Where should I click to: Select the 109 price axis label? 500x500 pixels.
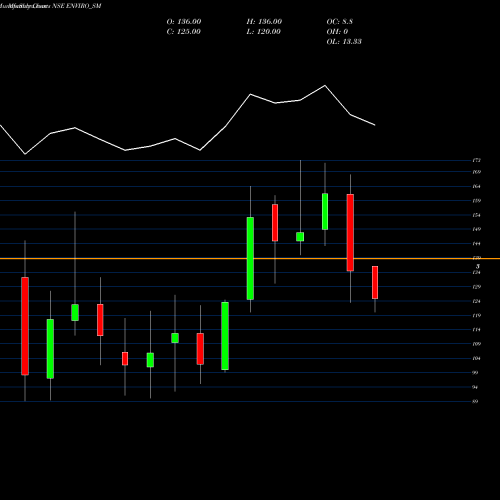point(477,344)
